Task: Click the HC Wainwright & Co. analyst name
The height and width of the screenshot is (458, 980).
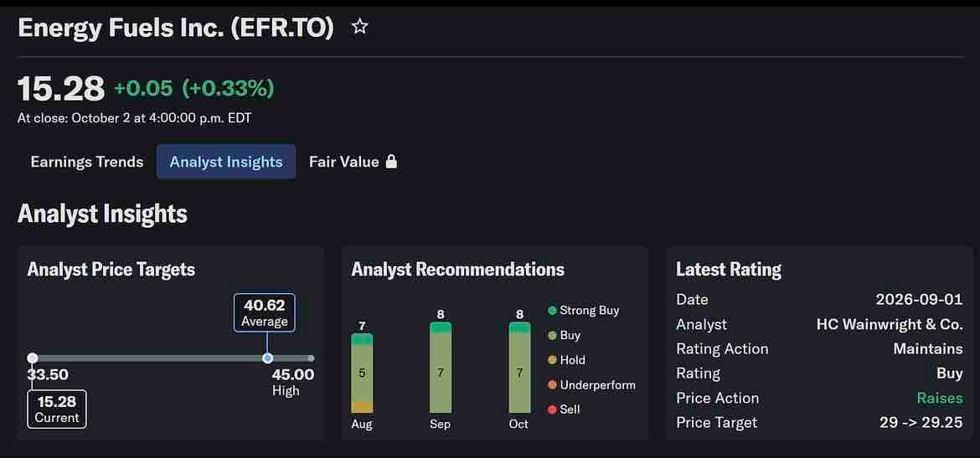Action: [x=890, y=324]
